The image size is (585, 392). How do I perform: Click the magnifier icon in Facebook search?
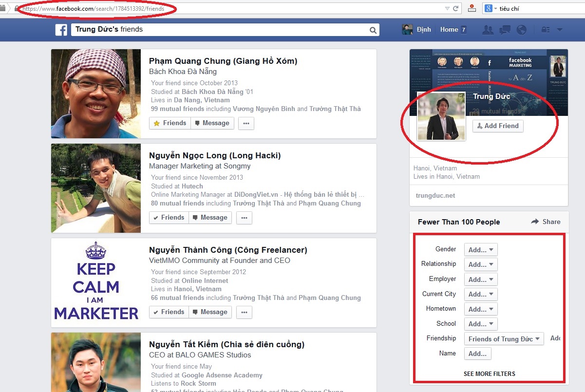[373, 30]
